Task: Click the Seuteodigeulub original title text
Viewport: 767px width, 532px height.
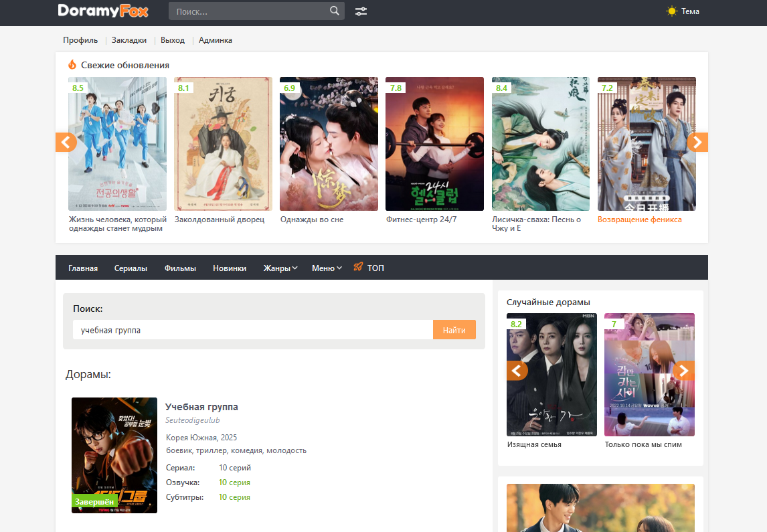Action: 192,420
